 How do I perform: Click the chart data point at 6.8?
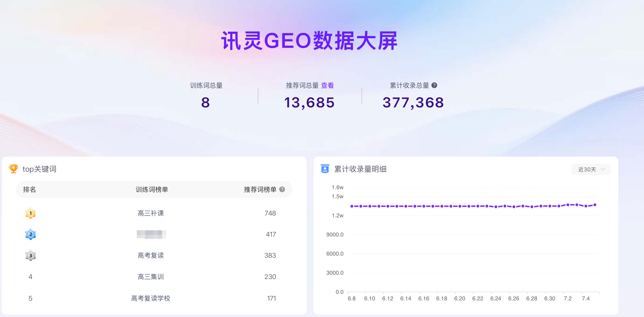pos(352,206)
